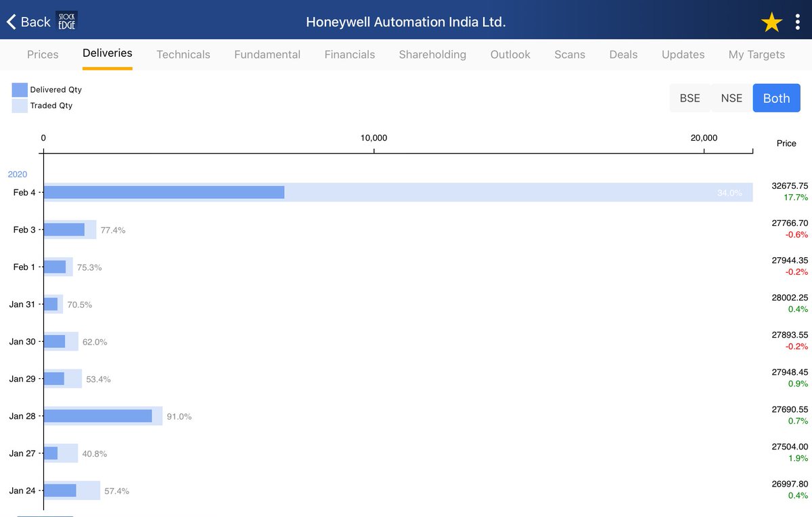Select the BSE exchange option
Screen dimensions: 812x517
coord(690,98)
